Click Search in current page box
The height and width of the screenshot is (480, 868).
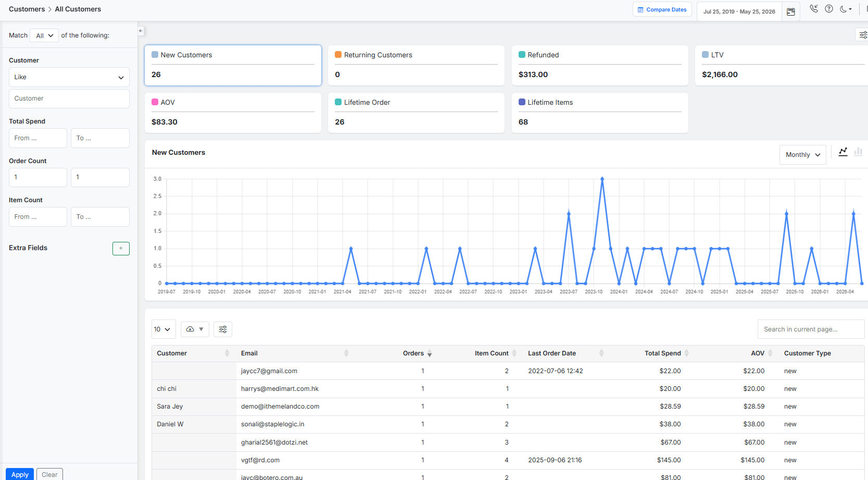click(811, 329)
